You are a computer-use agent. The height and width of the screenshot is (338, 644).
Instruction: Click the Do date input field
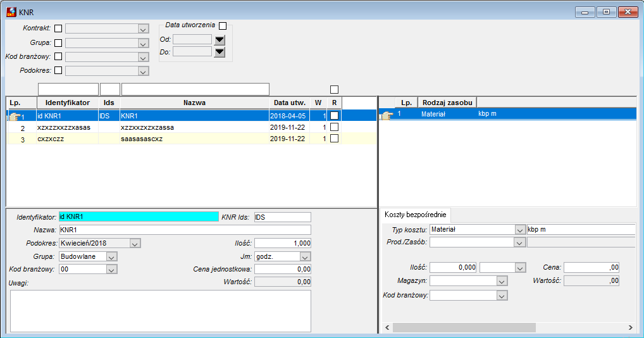pos(192,52)
